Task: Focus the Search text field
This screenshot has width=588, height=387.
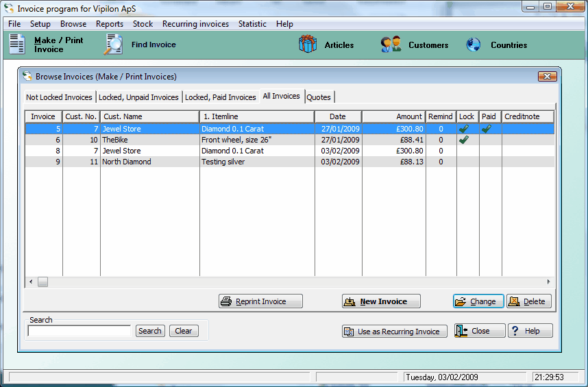Action: click(79, 331)
